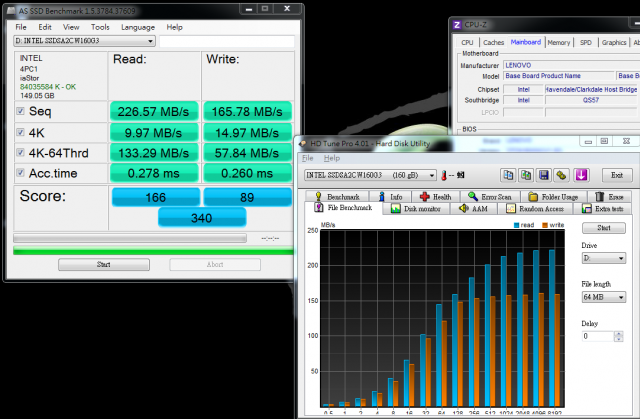Click the Acc.time read value 0.278 ms

tap(154, 173)
